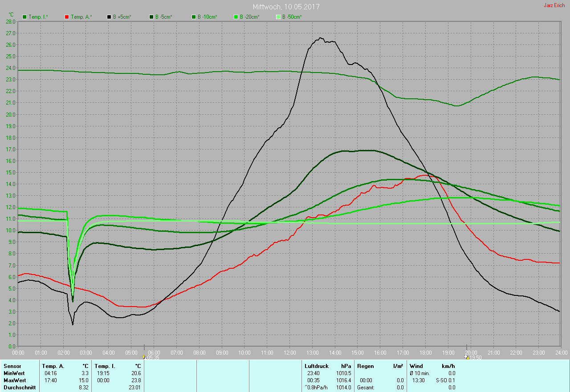This screenshot has width=570, height=392.
Task: Click the black B +5cm* legend swatch
Action: (109, 17)
